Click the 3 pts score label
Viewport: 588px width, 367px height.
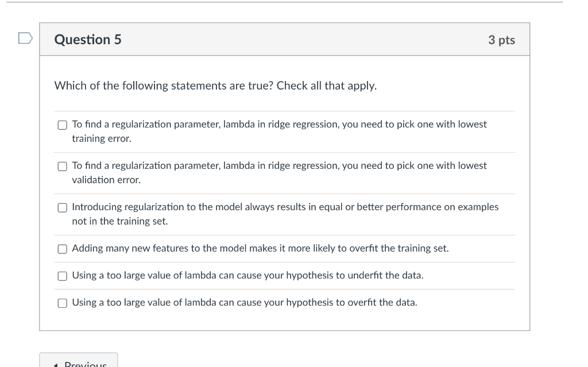tap(501, 40)
